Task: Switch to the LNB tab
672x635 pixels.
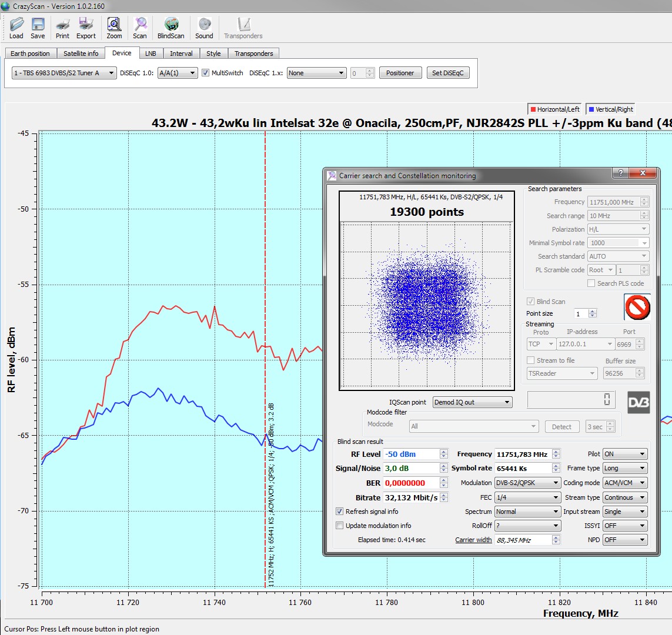Action: (151, 54)
